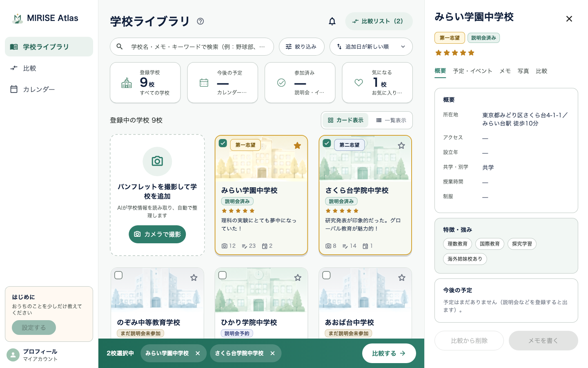Unfavorite みらい学園中学校 with its star icon
The width and height of the screenshot is (588, 368).
tap(297, 146)
